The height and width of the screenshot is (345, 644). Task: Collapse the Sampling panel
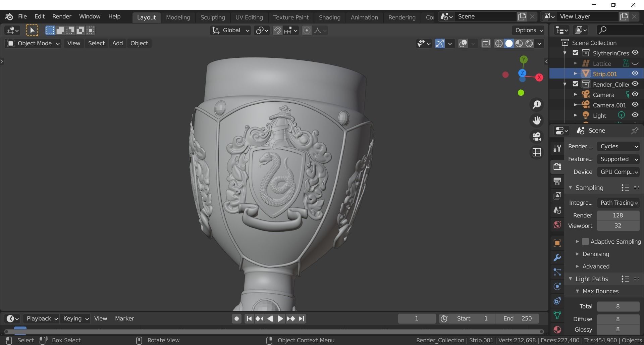[x=571, y=188]
